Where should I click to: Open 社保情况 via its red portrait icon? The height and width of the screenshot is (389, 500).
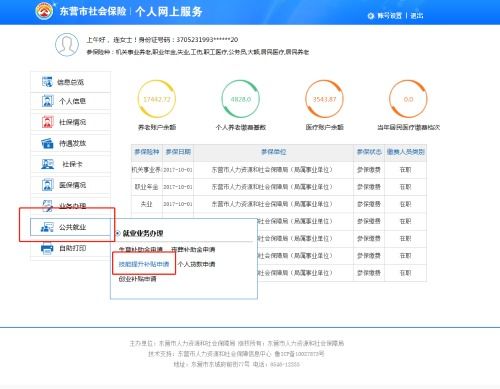click(x=47, y=122)
